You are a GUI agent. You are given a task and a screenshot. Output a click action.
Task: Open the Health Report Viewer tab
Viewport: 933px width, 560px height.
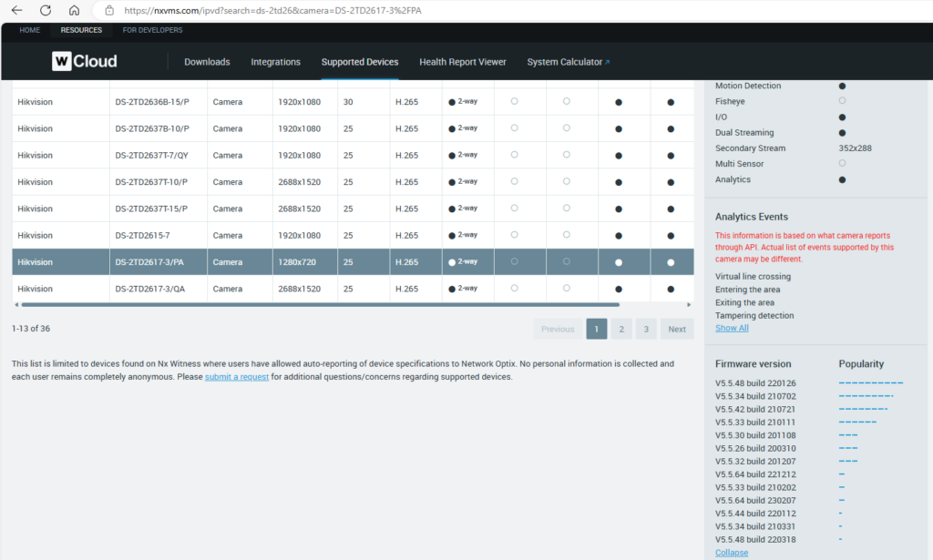(462, 62)
